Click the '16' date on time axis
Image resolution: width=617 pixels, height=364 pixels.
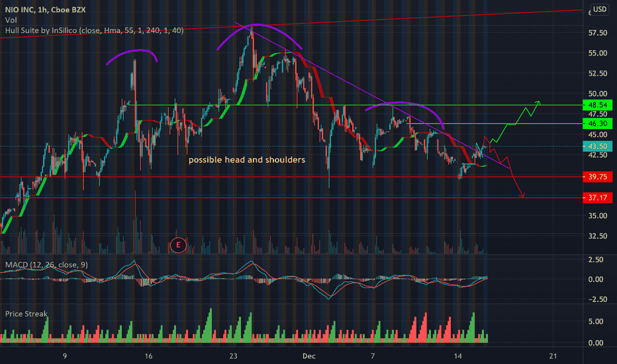148,356
